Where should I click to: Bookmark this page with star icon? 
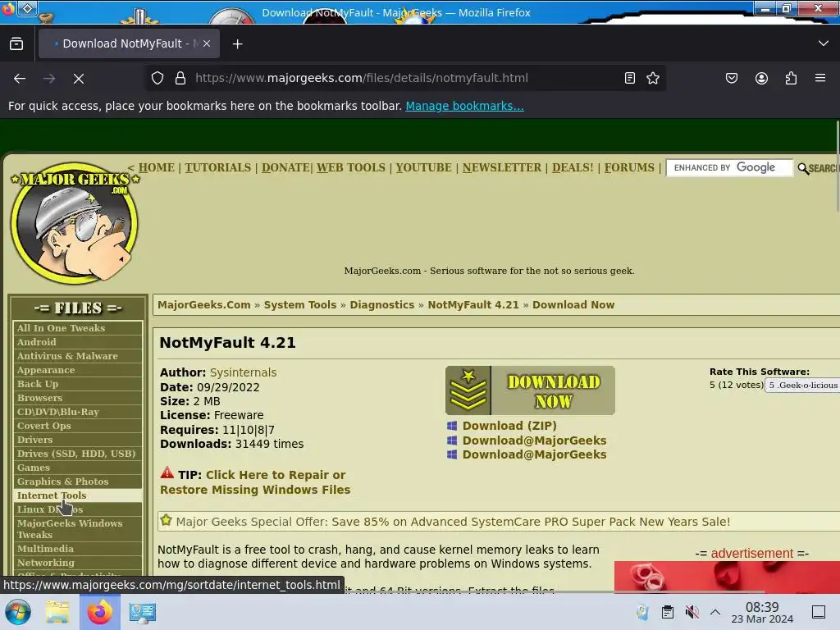tap(652, 78)
